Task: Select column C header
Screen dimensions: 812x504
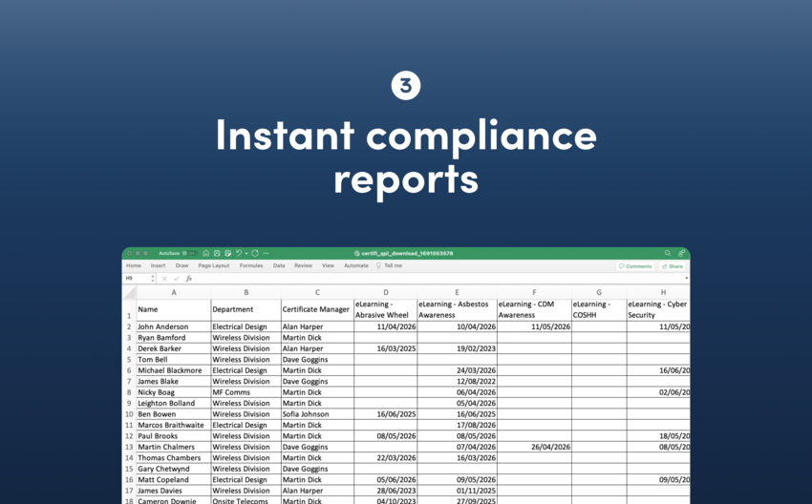Action: coord(317,292)
